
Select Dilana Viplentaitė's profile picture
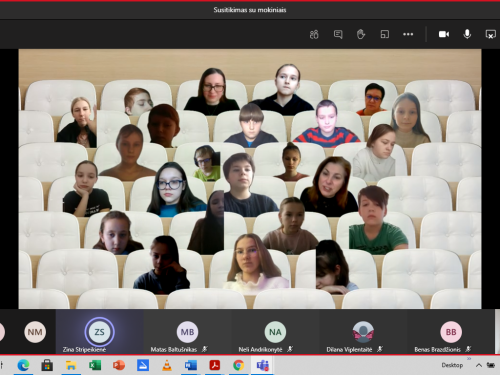(x=363, y=332)
